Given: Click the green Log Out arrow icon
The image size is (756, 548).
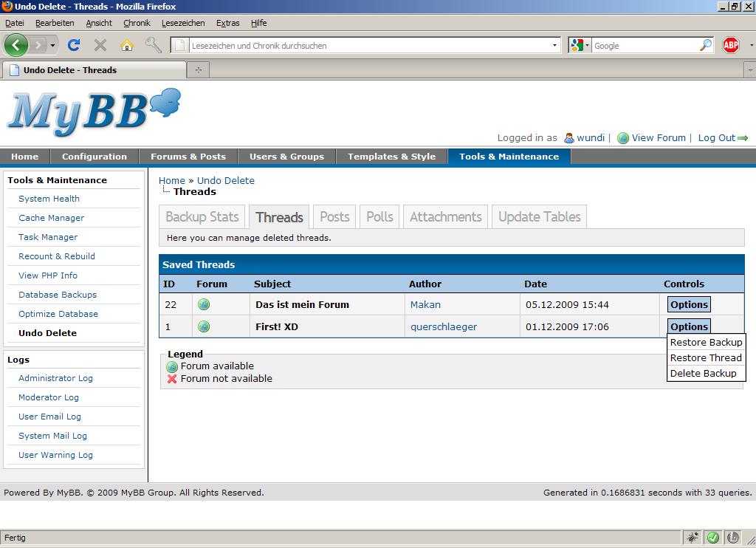Looking at the screenshot, I should [x=743, y=138].
